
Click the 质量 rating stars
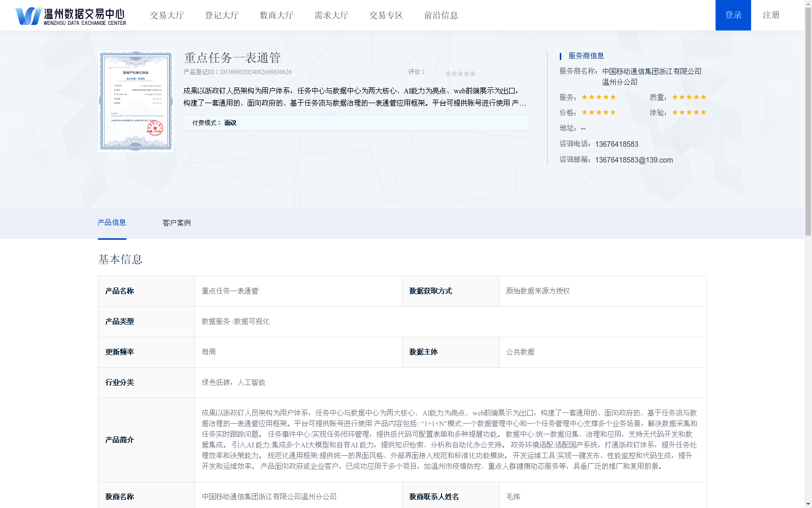(689, 97)
